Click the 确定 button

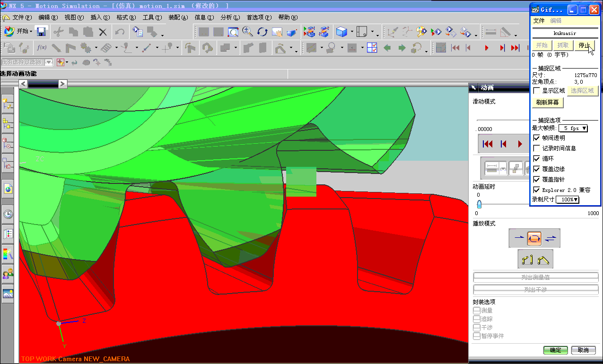coord(555,350)
